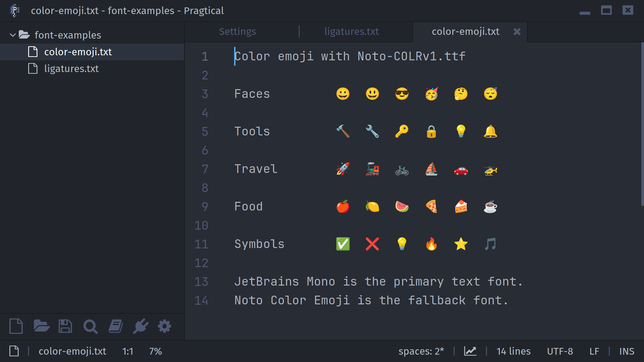This screenshot has height=362, width=644.
Task: Open plugins via the plug icon
Action: click(x=141, y=326)
